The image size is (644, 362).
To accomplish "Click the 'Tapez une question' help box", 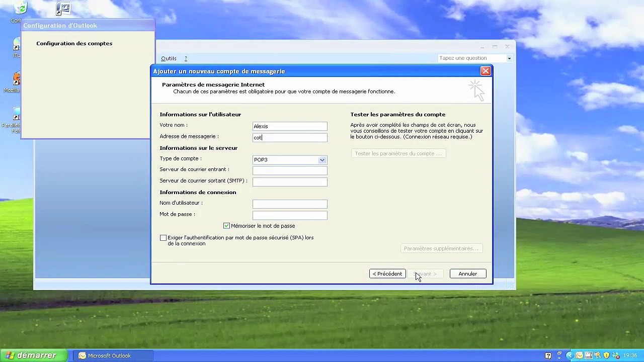I will tap(472, 58).
